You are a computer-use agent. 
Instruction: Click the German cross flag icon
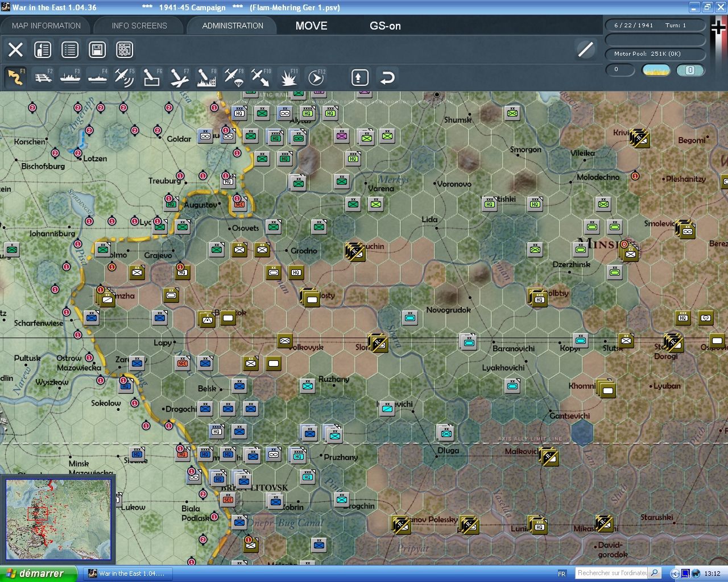click(x=718, y=27)
